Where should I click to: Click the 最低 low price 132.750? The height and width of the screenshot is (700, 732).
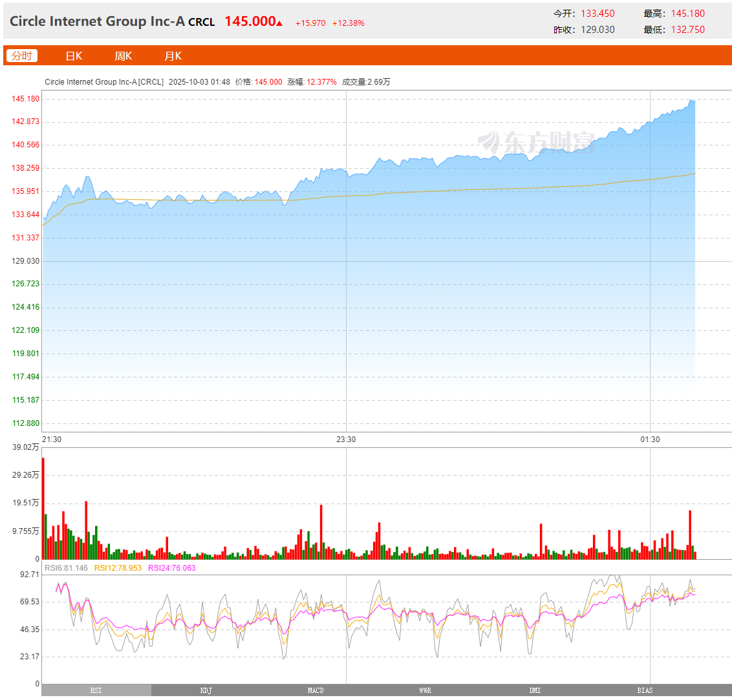tap(687, 30)
